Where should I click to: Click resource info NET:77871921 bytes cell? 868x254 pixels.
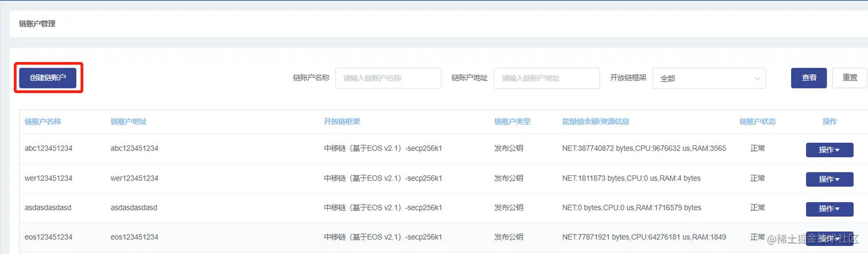(644, 237)
